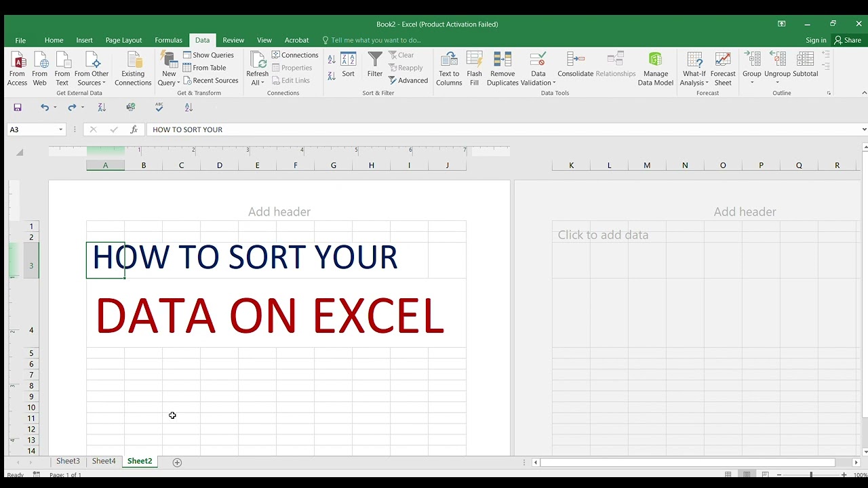
Task: Open Existing Connections
Action: pos(133,68)
